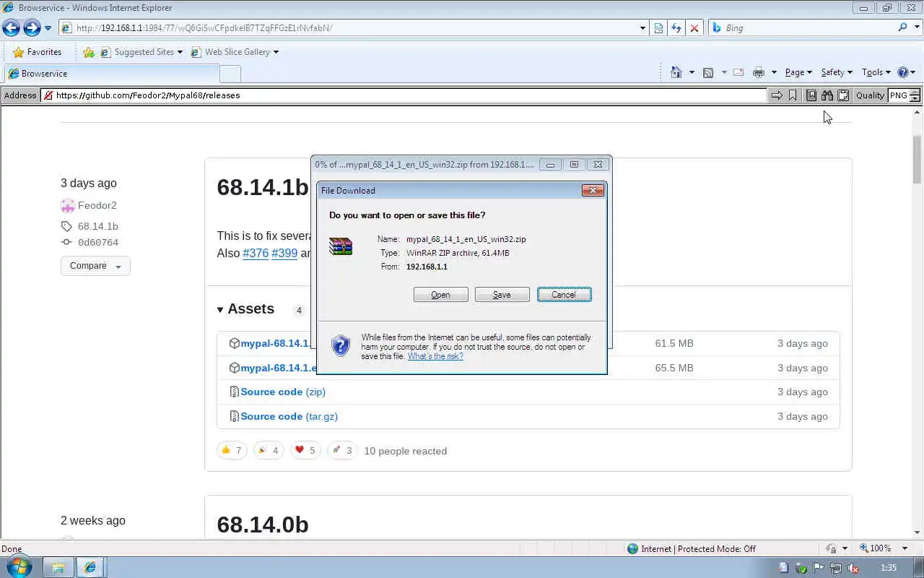This screenshot has width=924, height=578.
Task: Click the Browservice clipboard icon
Action: coord(843,95)
